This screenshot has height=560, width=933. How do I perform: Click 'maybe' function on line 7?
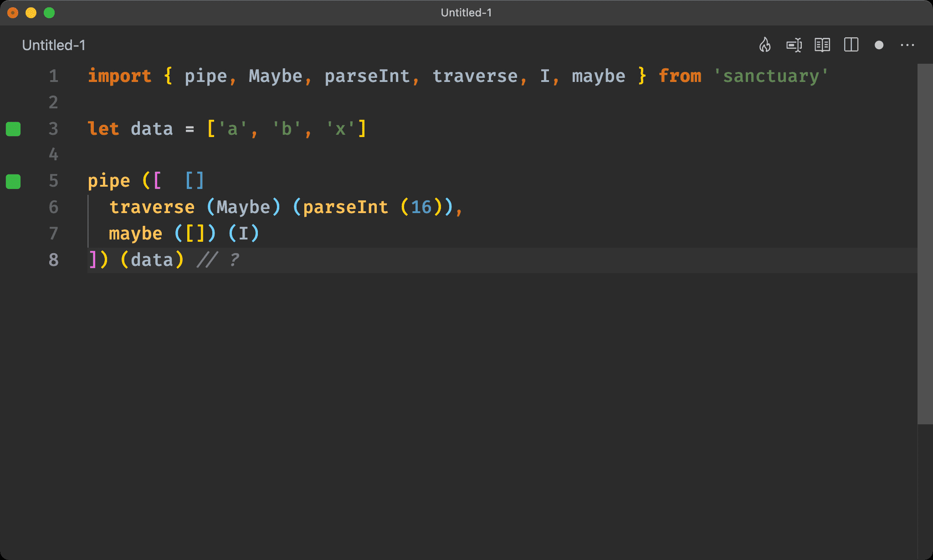(x=136, y=234)
